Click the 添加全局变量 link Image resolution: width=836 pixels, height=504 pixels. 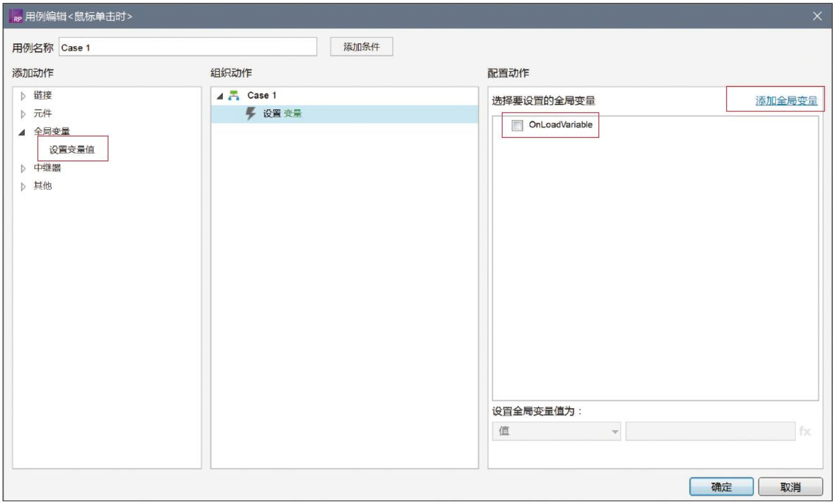coord(786,101)
